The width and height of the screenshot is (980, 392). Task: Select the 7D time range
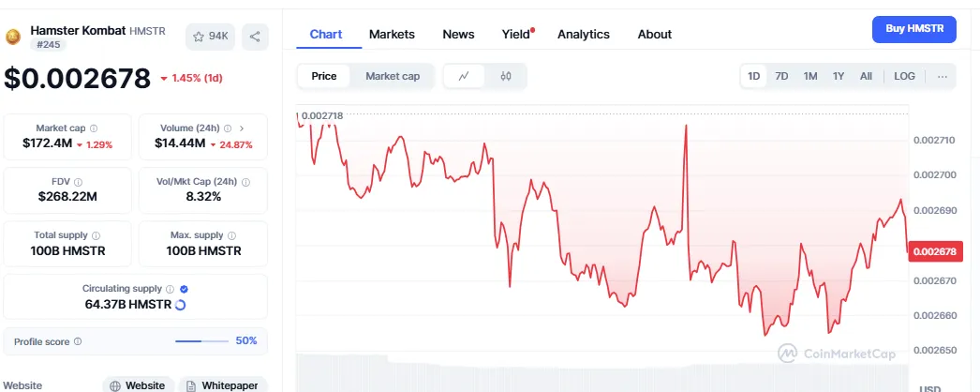[x=781, y=76]
